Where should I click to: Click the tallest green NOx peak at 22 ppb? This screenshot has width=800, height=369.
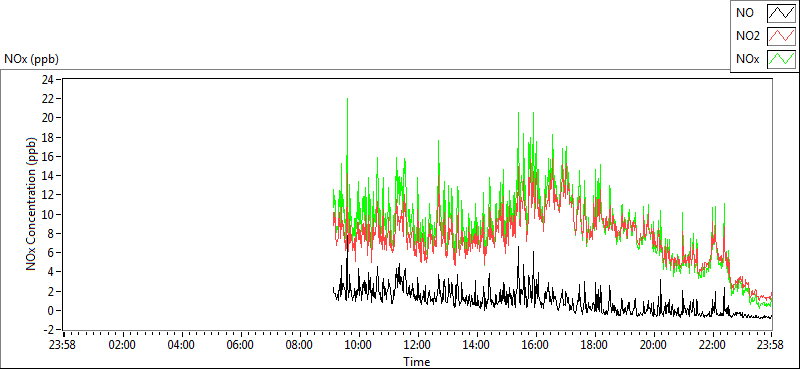347,100
